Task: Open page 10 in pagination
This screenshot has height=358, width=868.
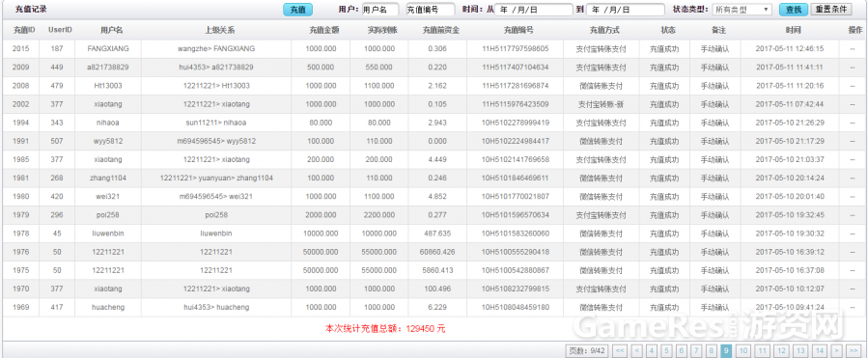Action: [743, 350]
